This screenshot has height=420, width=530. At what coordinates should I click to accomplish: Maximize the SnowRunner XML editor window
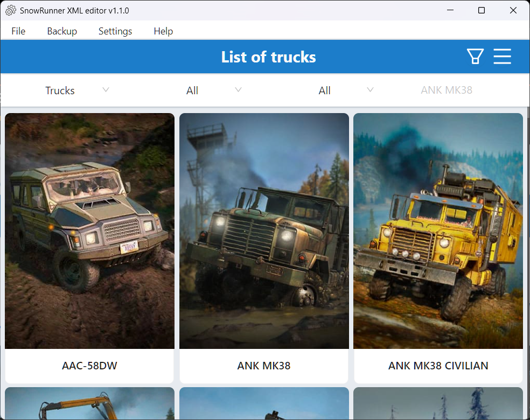coord(482,10)
